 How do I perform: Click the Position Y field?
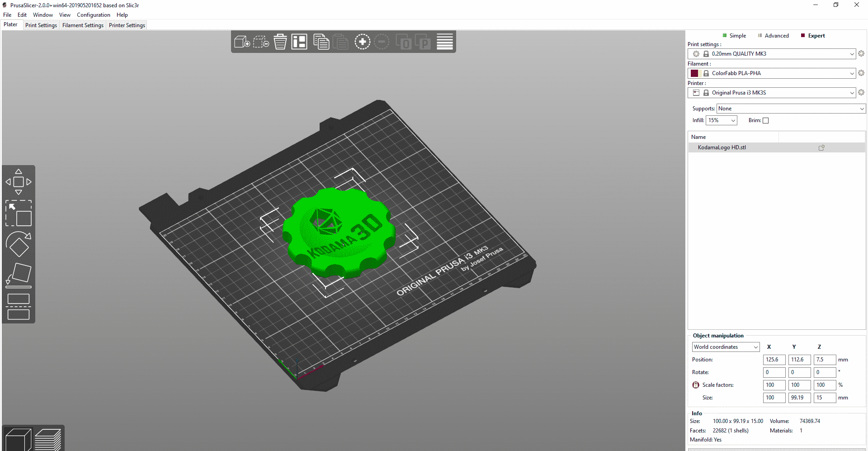(800, 360)
